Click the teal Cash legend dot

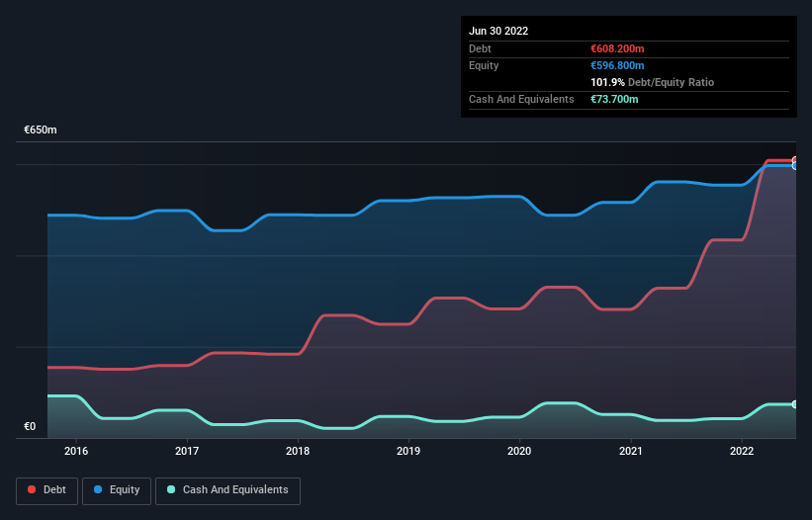coord(171,489)
